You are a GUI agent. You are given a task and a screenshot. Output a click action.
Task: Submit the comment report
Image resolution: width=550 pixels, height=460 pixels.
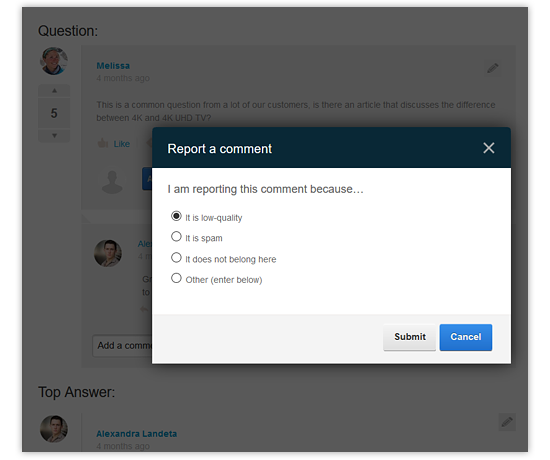coord(409,337)
